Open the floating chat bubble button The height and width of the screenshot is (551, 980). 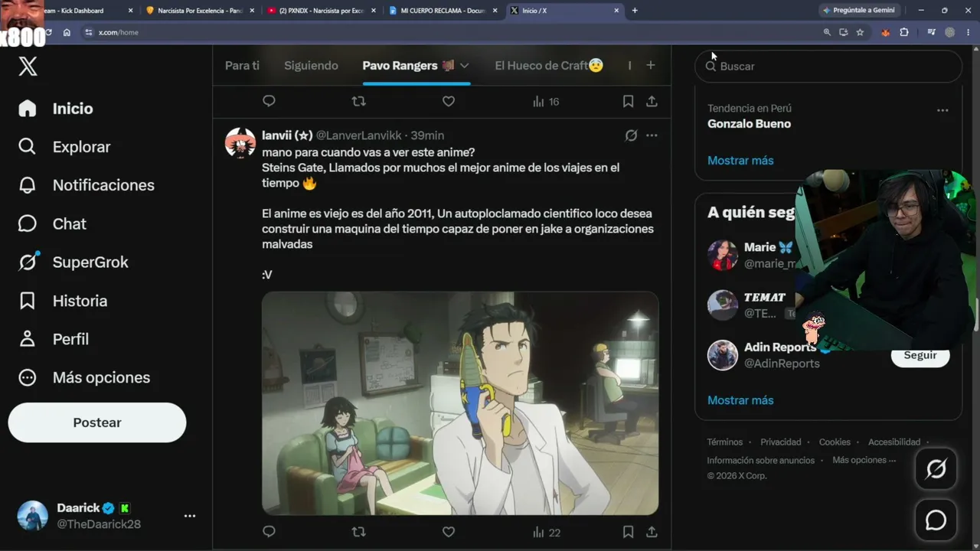936,520
